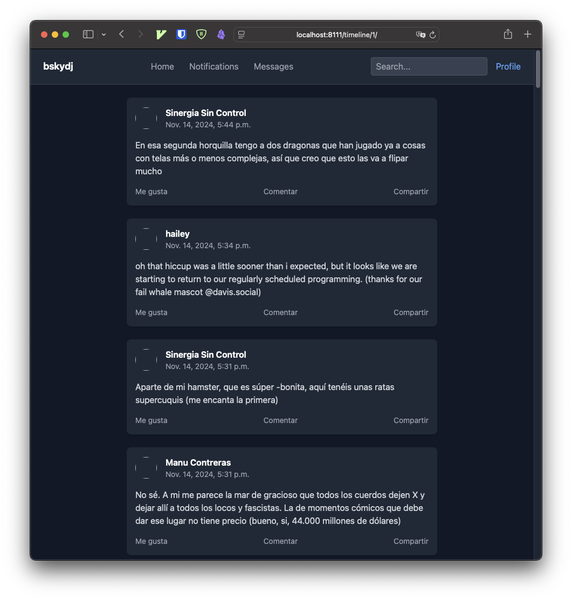Screen dimensions: 572x600
Task: Click Me gusta on hailey's post
Action: click(151, 313)
